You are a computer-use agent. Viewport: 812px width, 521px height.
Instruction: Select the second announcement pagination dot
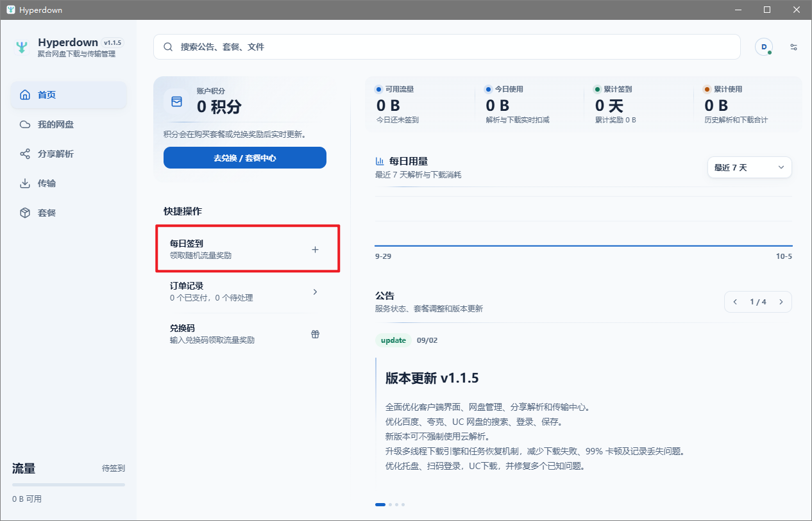point(390,505)
